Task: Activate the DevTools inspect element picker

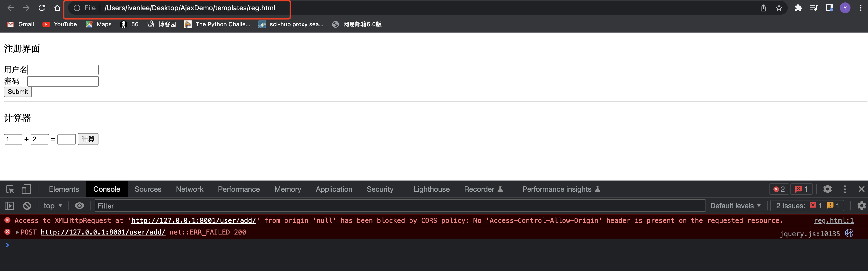Action: coord(10,189)
